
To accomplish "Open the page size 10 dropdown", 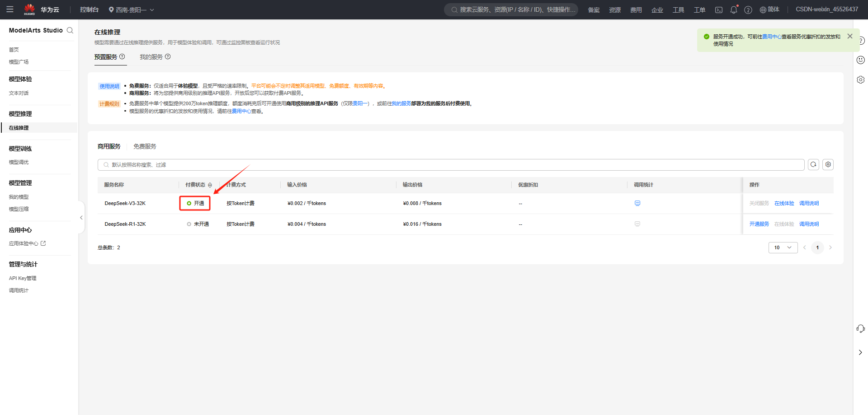I will pyautogui.click(x=783, y=247).
